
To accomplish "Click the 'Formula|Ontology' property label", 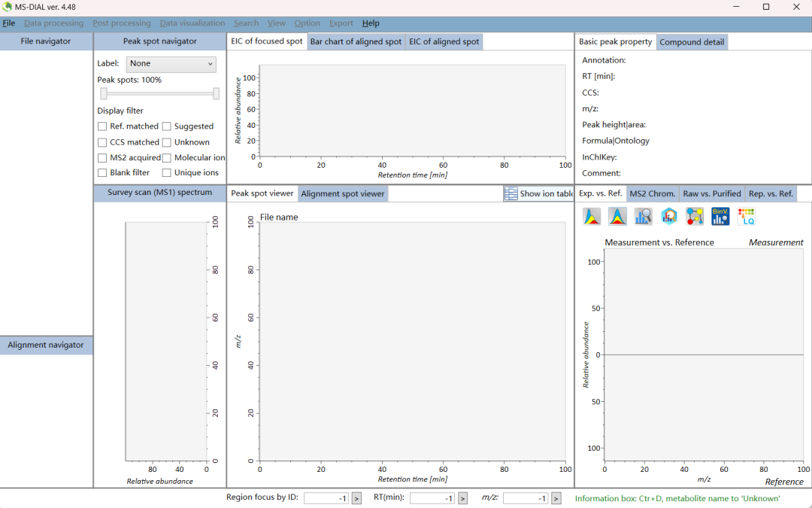I will pyautogui.click(x=615, y=141).
